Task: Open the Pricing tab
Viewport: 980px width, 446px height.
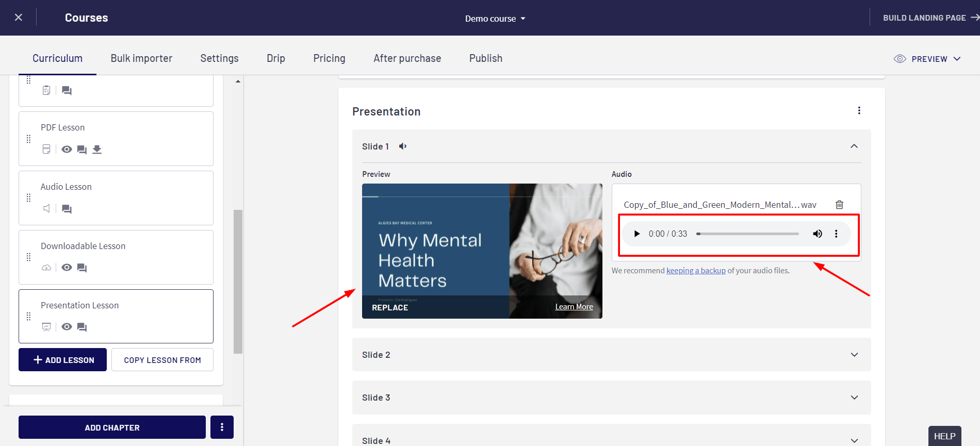Action: point(329,58)
